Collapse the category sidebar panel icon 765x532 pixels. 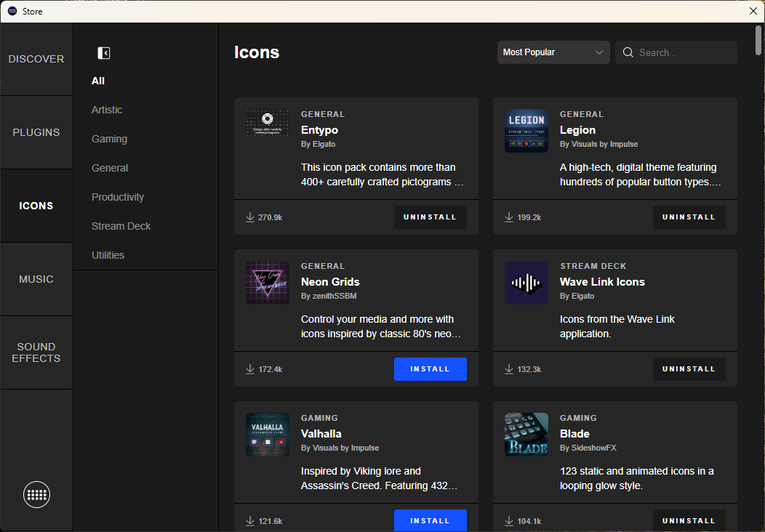[x=104, y=52]
